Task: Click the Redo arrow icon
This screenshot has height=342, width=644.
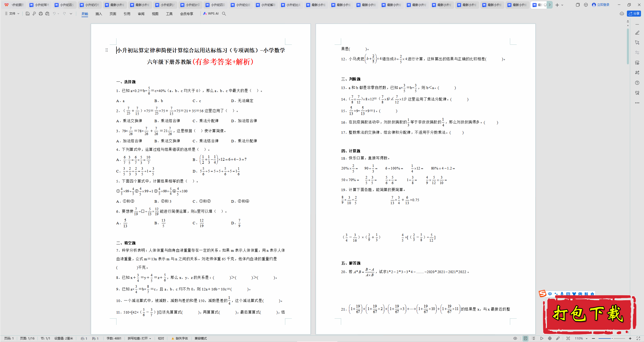Action: (64, 14)
